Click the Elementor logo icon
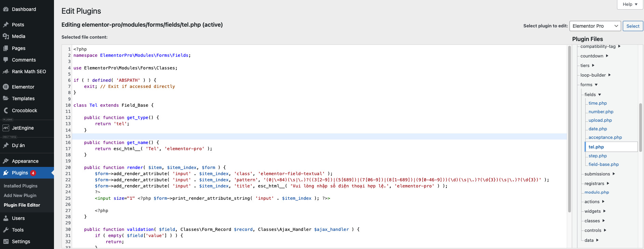 (6, 87)
